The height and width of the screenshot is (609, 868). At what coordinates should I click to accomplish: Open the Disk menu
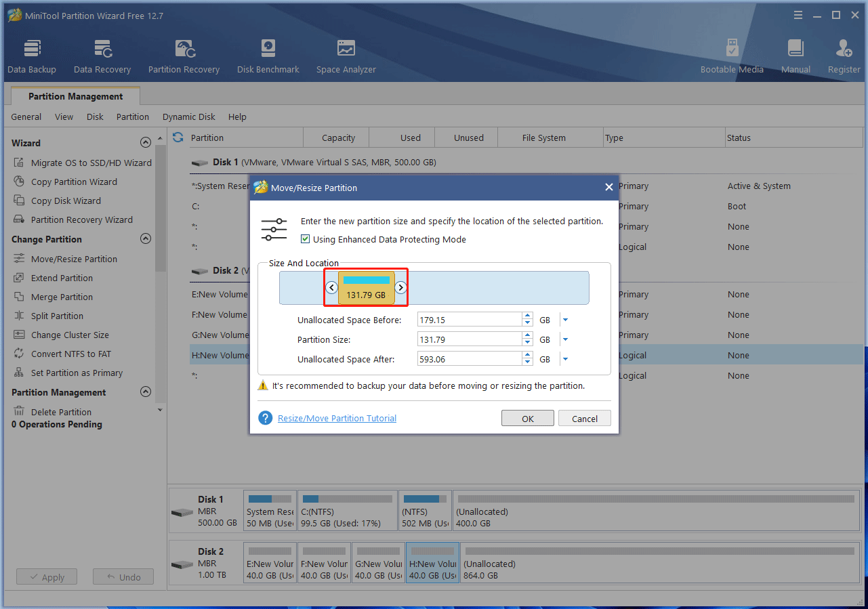95,117
